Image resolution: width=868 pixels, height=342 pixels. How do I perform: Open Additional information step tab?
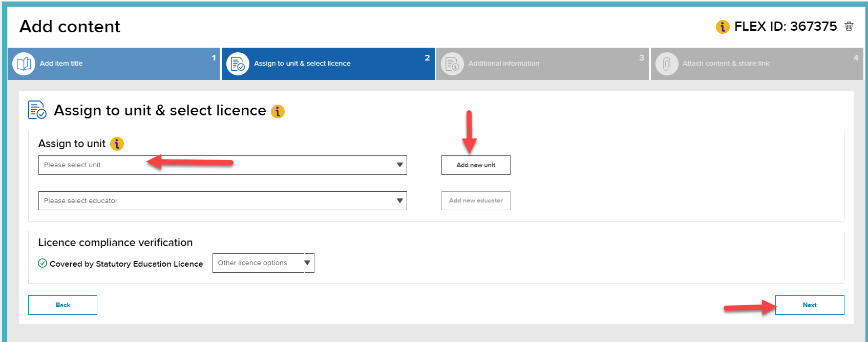coord(542,64)
